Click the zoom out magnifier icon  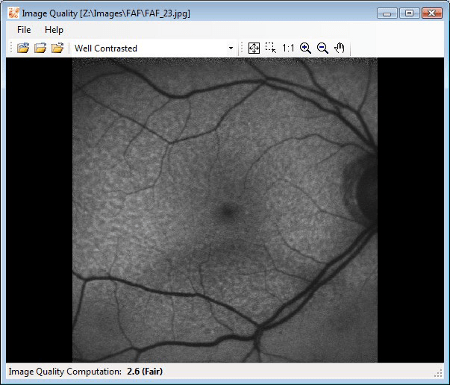point(322,48)
